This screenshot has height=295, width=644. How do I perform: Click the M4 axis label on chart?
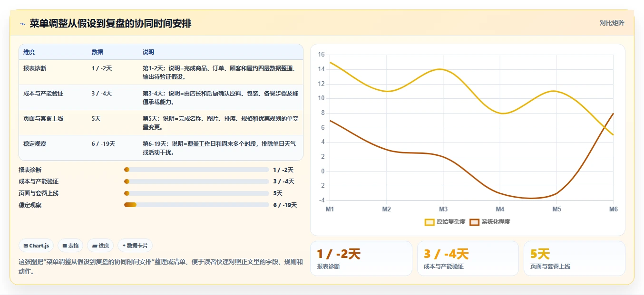point(500,209)
